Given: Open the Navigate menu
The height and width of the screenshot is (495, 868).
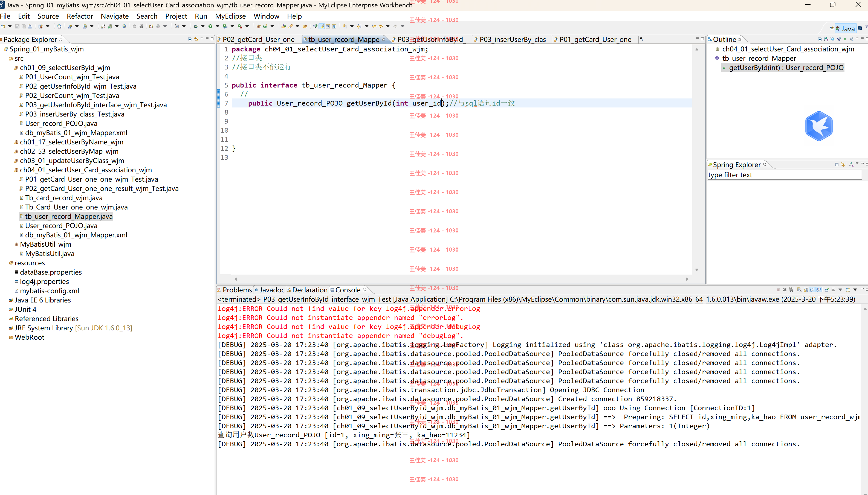Looking at the screenshot, I should [x=115, y=16].
